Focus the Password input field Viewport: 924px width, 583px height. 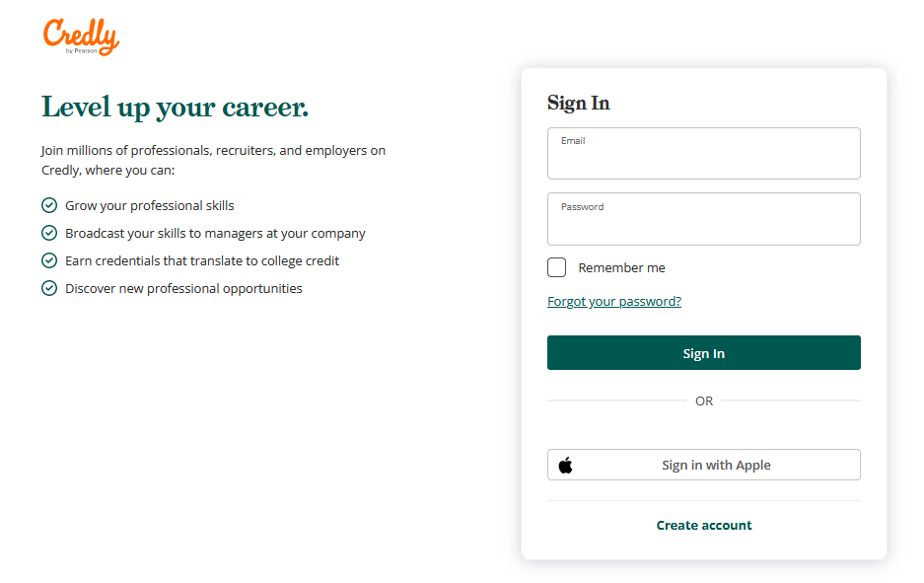pyautogui.click(x=704, y=219)
